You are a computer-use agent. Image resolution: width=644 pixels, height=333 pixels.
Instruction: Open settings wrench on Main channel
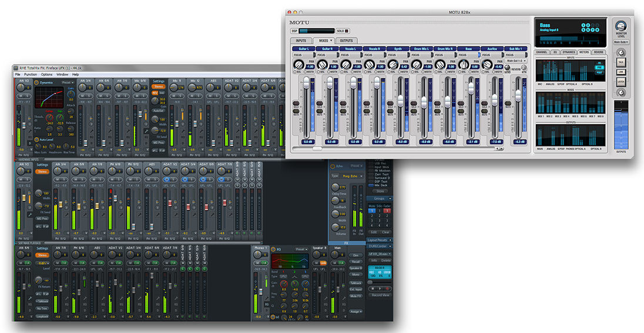coord(344,298)
